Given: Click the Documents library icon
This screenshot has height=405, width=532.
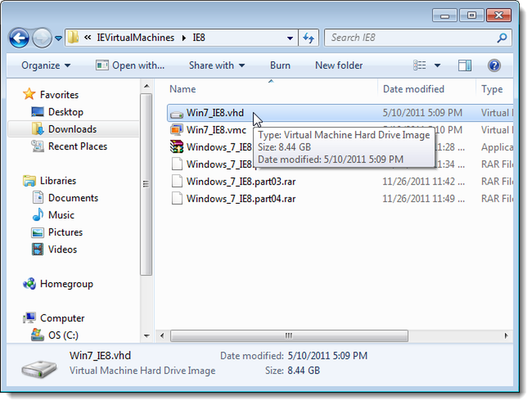Looking at the screenshot, I should point(38,197).
